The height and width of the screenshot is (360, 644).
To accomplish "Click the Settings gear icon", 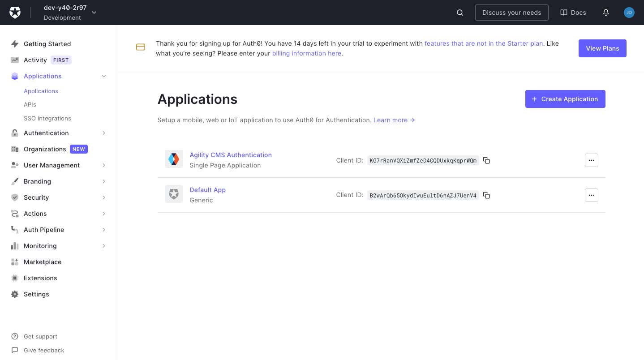I will tap(15, 294).
